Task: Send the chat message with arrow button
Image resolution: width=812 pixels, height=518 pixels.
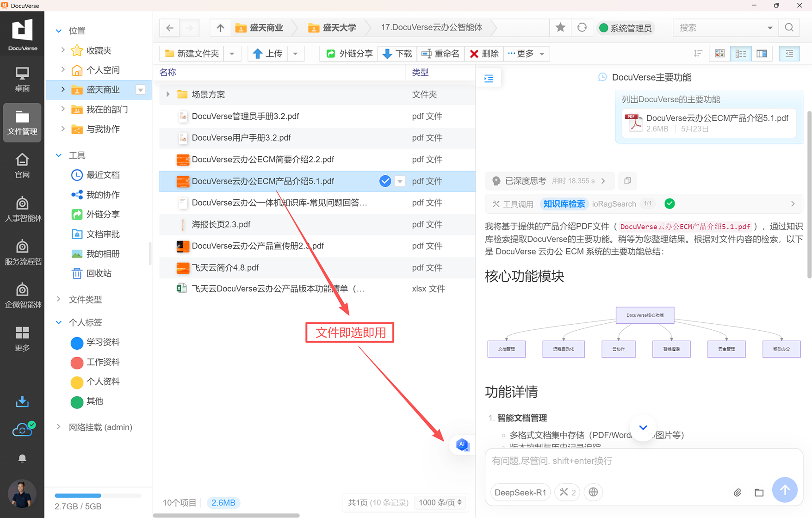Action: (x=784, y=490)
